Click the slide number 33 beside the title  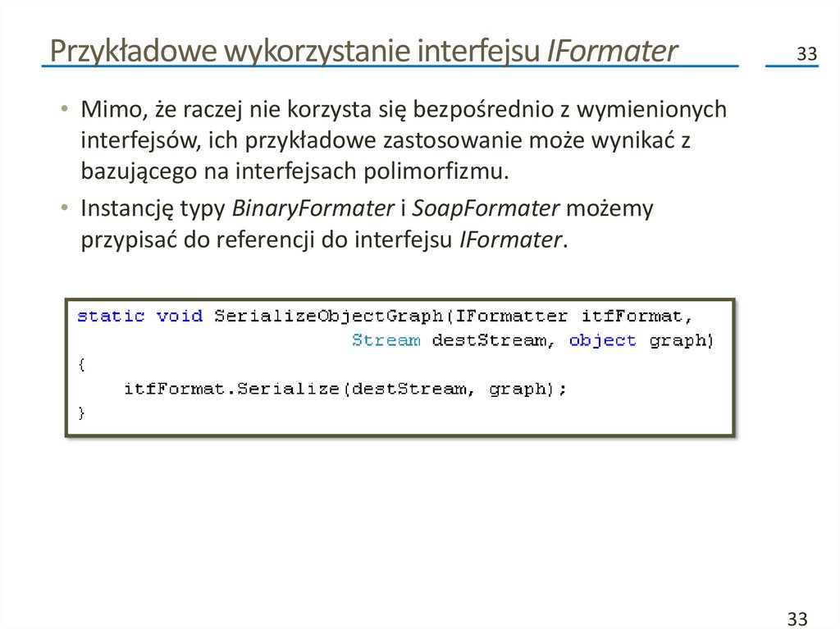pyautogui.click(x=807, y=54)
